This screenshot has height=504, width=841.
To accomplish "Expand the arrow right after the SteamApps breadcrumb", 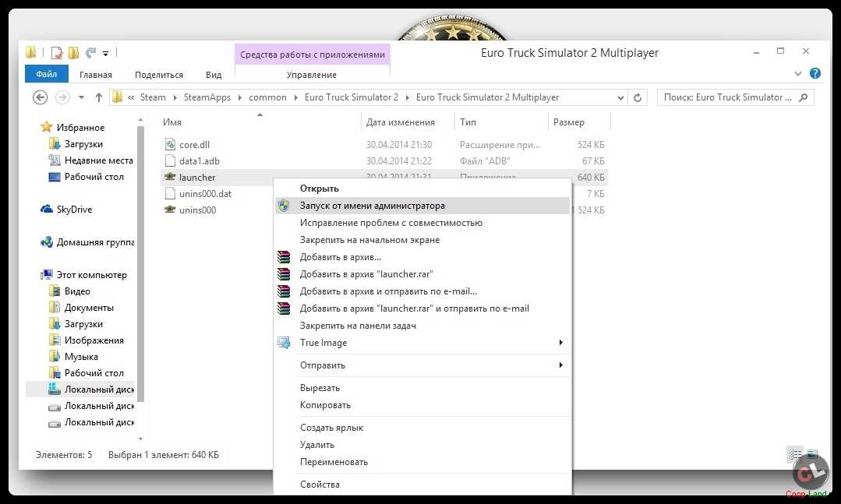I will (x=240, y=97).
